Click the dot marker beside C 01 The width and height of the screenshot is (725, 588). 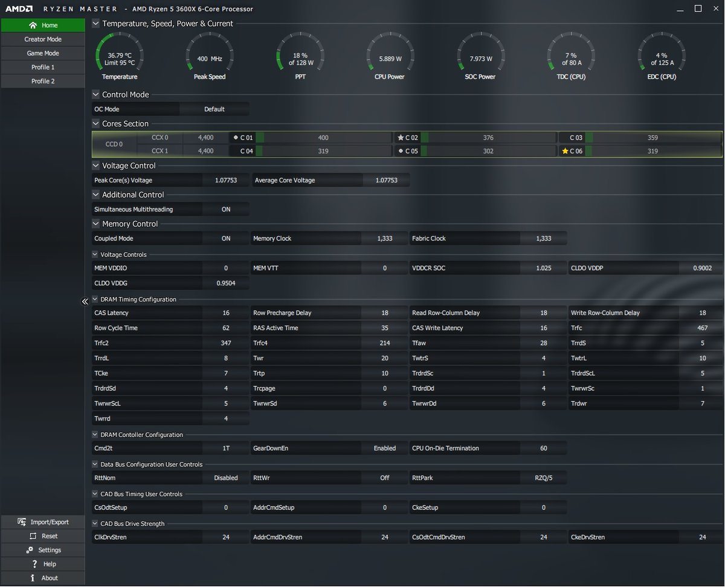(236, 138)
